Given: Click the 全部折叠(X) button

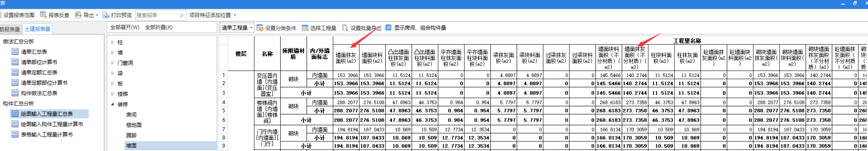Looking at the screenshot, I should [x=159, y=27].
